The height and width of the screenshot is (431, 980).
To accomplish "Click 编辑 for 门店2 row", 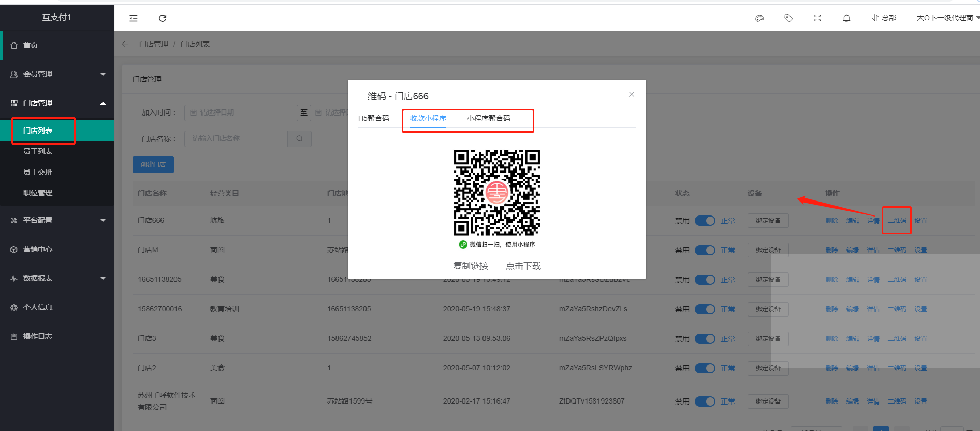I will pos(853,368).
